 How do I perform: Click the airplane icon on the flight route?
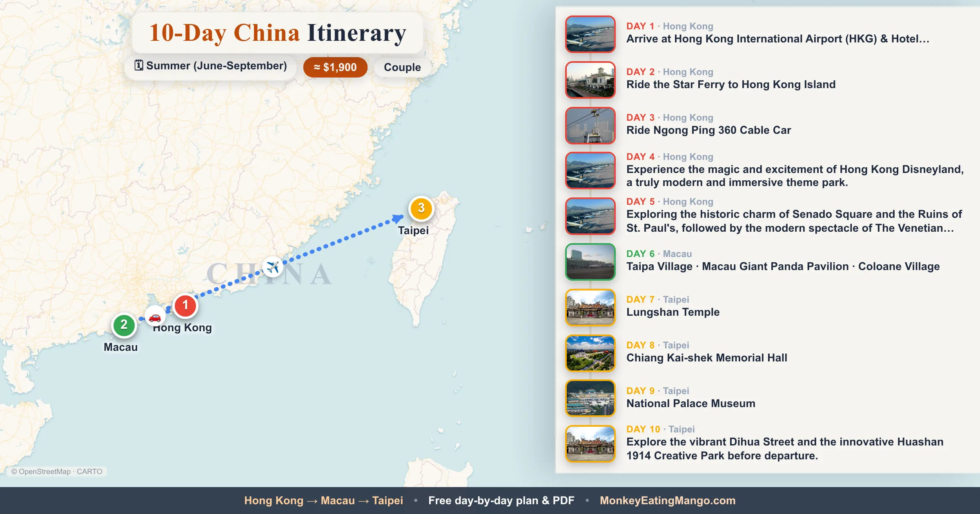[272, 268]
